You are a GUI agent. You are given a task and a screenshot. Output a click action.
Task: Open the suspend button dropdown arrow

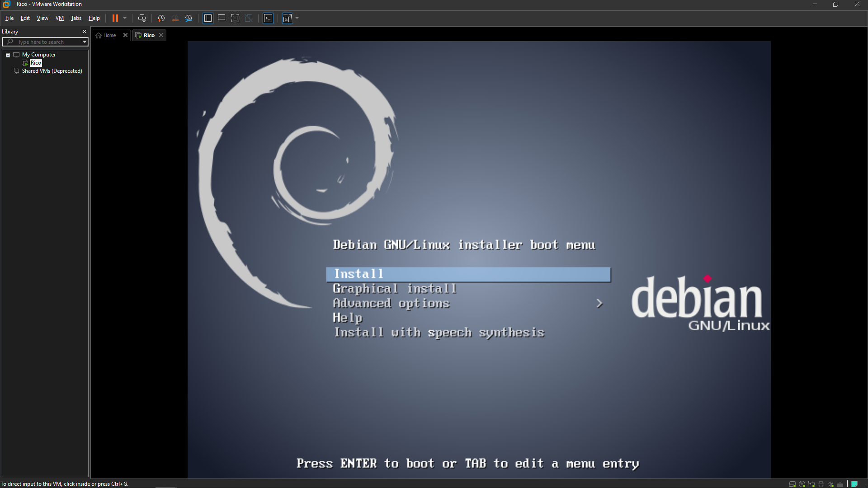[x=124, y=18]
